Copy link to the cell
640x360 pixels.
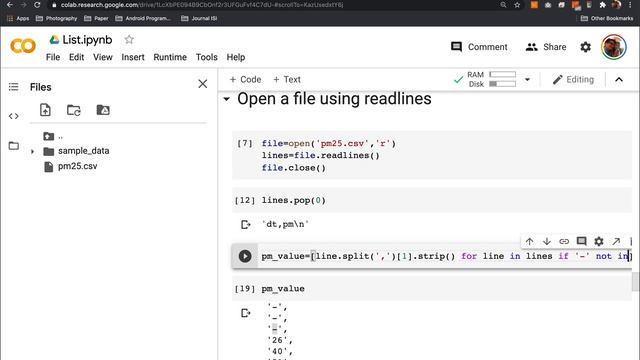[x=564, y=242]
